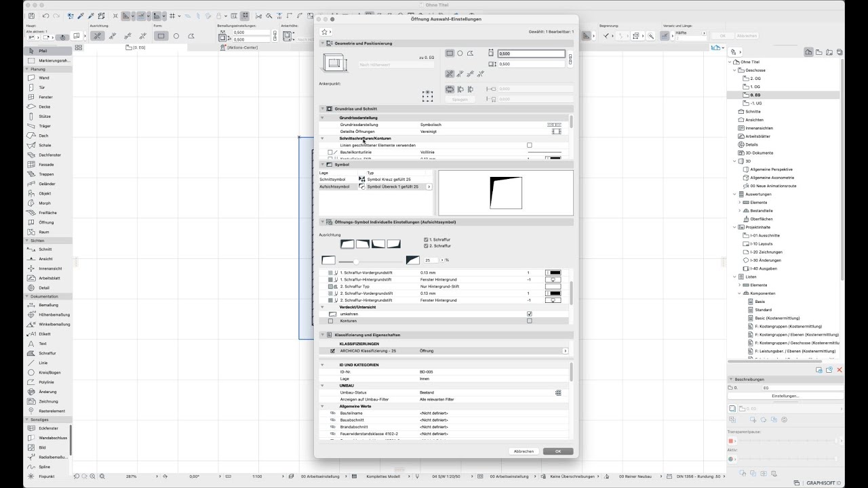This screenshot has height=488, width=868.
Task: Click the Umbau-Status grid icon
Action: (558, 392)
